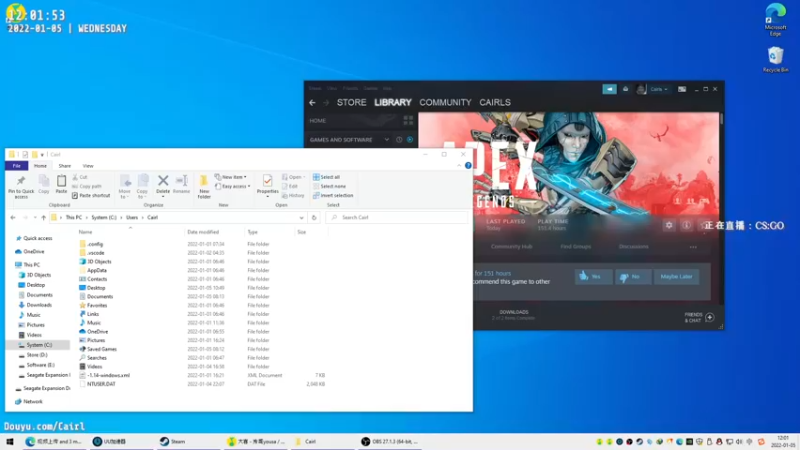Open address bar history dropdown
The height and width of the screenshot is (450, 800).
point(302,217)
